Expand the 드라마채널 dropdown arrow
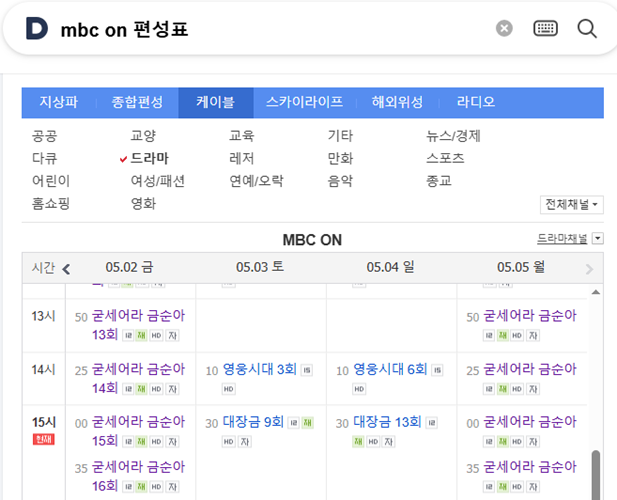Screen dimensions: 617x500 (598, 238)
